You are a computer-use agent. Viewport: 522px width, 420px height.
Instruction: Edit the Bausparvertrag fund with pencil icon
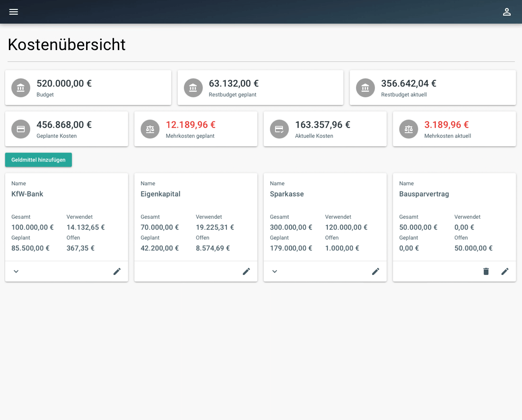505,271
